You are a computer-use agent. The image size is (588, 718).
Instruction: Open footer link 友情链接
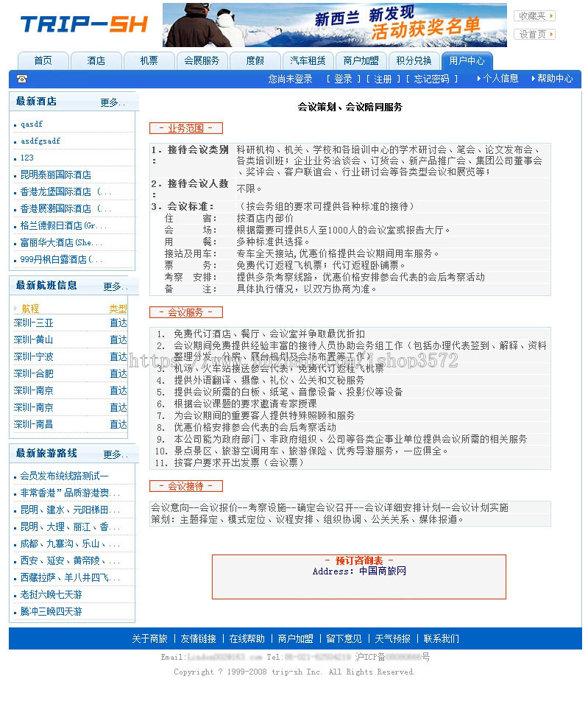(199, 639)
